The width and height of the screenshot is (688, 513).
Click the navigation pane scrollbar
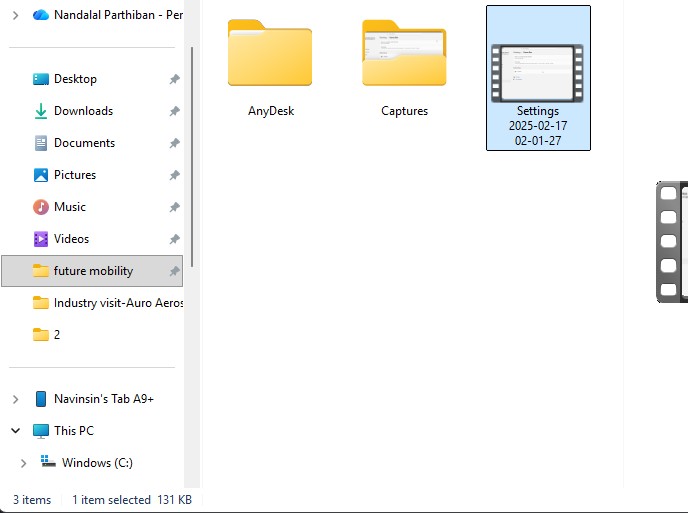coord(192,157)
